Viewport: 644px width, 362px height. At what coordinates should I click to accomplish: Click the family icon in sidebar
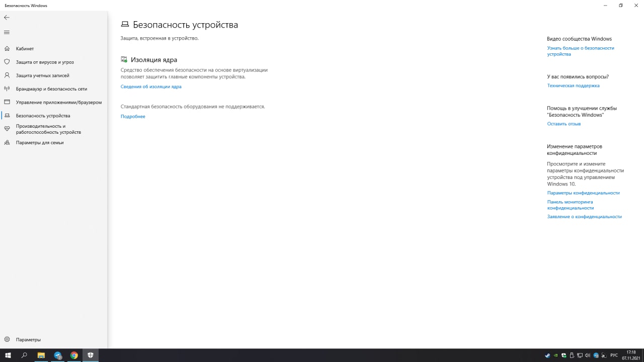(7, 142)
